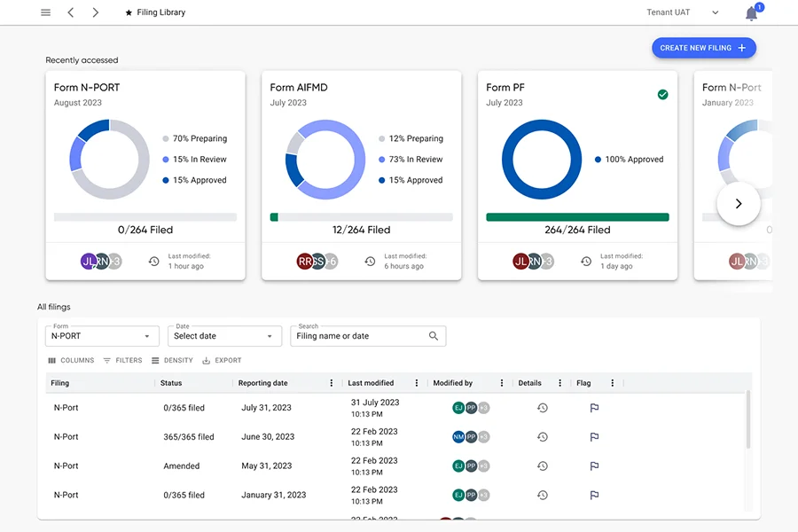Viewport: 798px width, 532px height.
Task: Toggle flag on the Amended N-Port filing
Action: pos(594,466)
